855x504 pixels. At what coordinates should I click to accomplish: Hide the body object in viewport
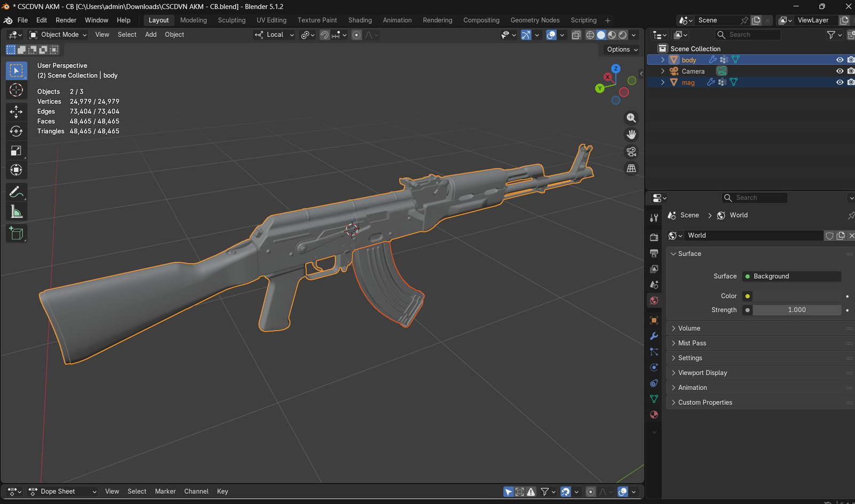click(x=840, y=60)
